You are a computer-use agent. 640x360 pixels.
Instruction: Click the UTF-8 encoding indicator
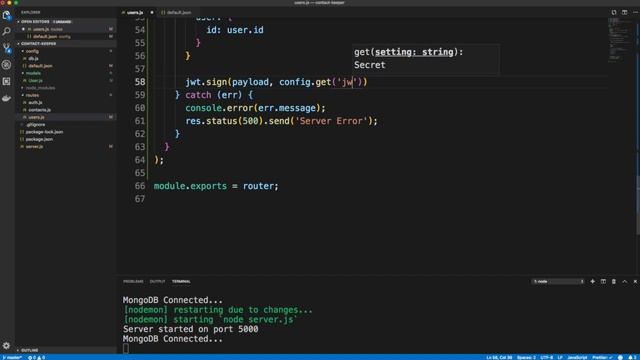pyautogui.click(x=547, y=357)
